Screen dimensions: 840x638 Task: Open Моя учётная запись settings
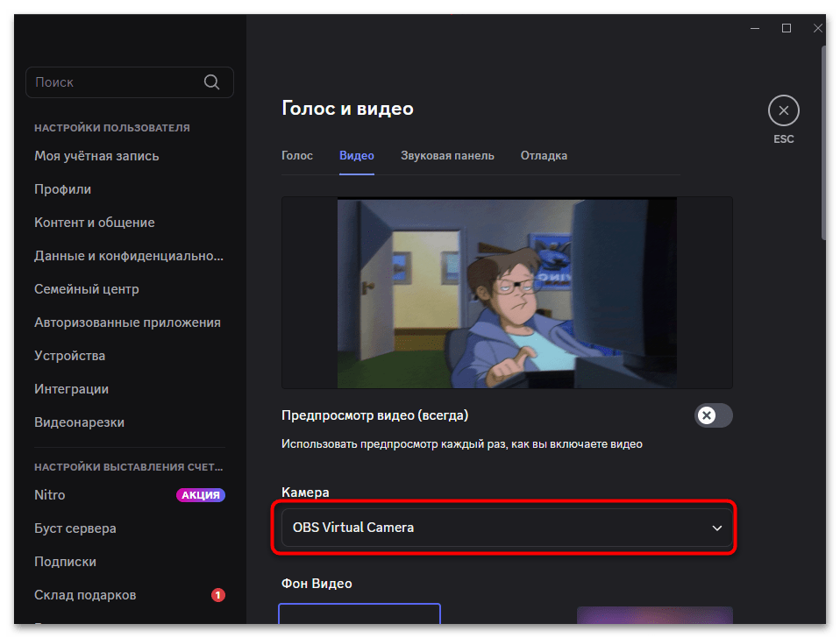click(x=96, y=156)
